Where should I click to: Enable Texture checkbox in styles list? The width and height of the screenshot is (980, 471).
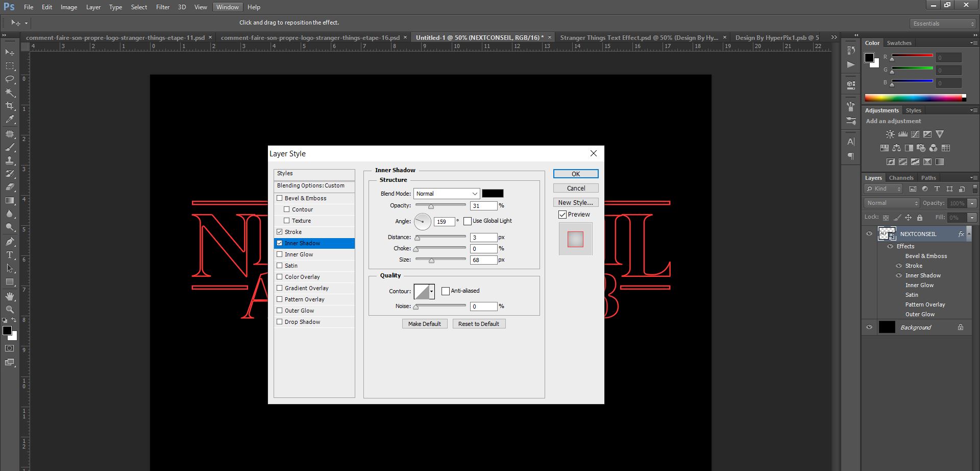(x=287, y=221)
